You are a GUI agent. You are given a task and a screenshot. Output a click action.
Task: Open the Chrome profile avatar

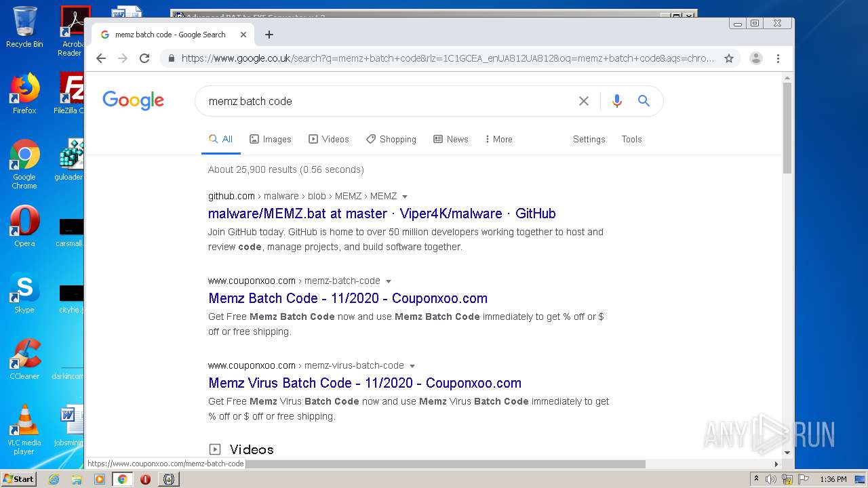tap(756, 58)
